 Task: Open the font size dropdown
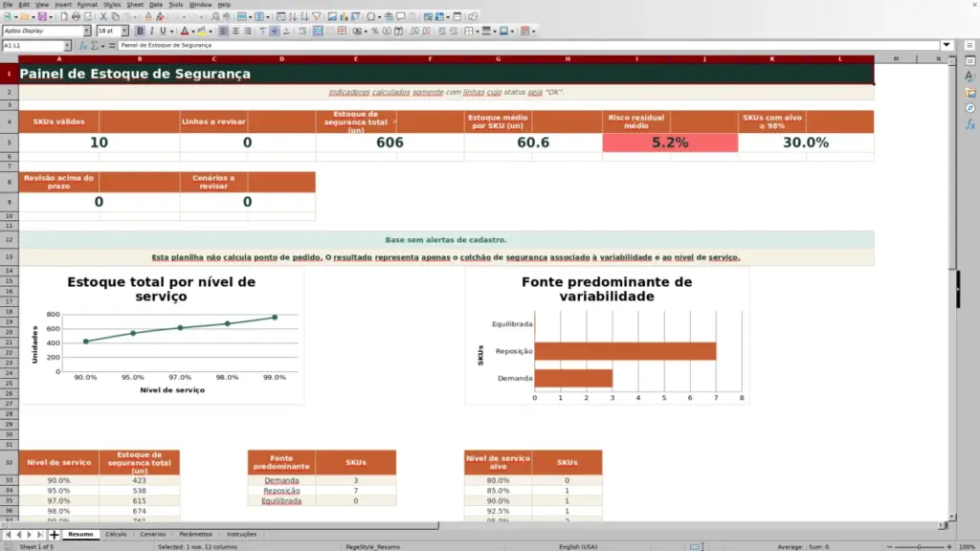124,32
